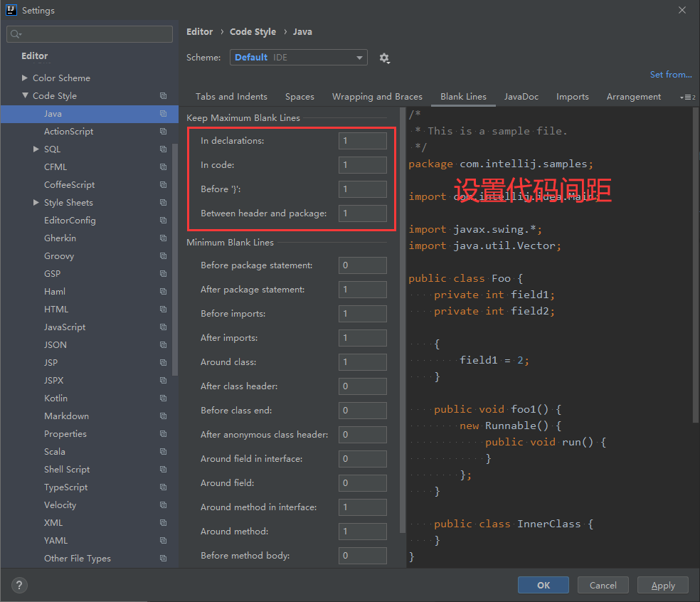Click the search magnifier icon in the search box
Screen dimensions: 700x602
click(16, 34)
